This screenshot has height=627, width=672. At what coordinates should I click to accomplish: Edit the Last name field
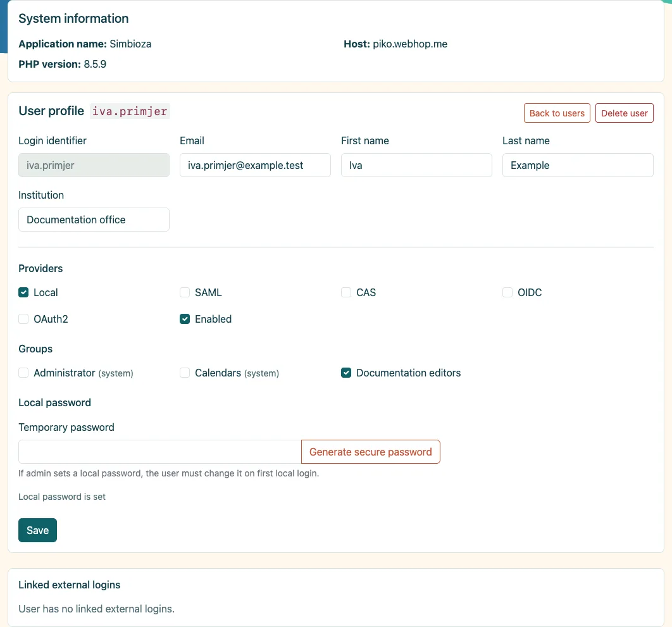[578, 165]
